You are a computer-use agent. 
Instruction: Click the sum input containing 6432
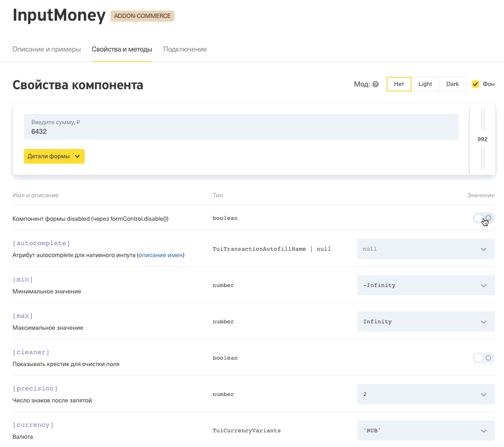(241, 131)
